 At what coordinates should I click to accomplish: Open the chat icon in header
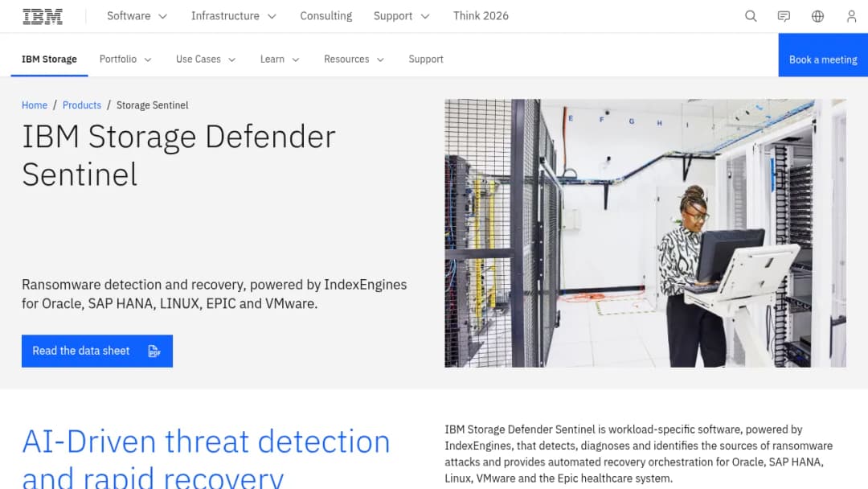[x=784, y=16]
